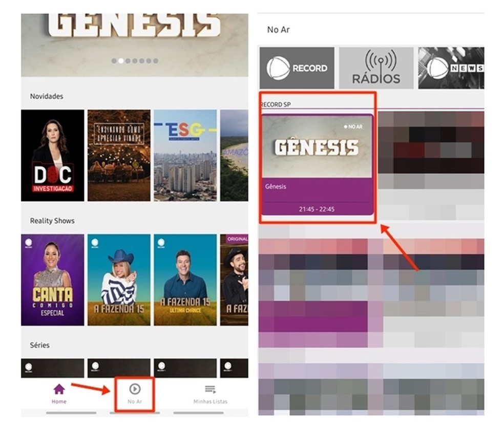Open the A Fazenda 15 cowgirl poster
Screen dimensions: 504x431
119,279
